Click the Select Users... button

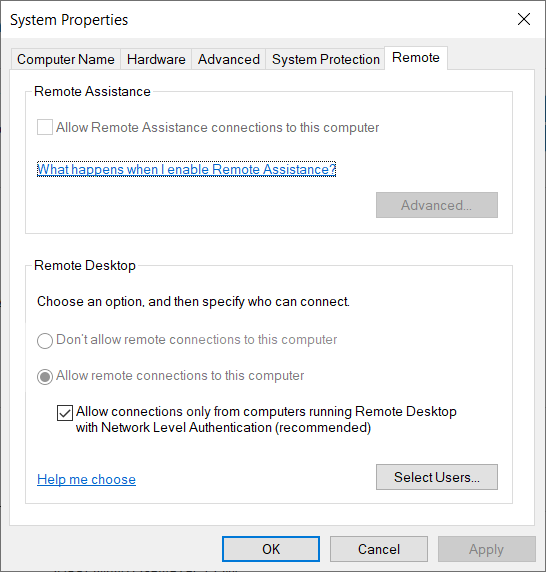(x=437, y=477)
